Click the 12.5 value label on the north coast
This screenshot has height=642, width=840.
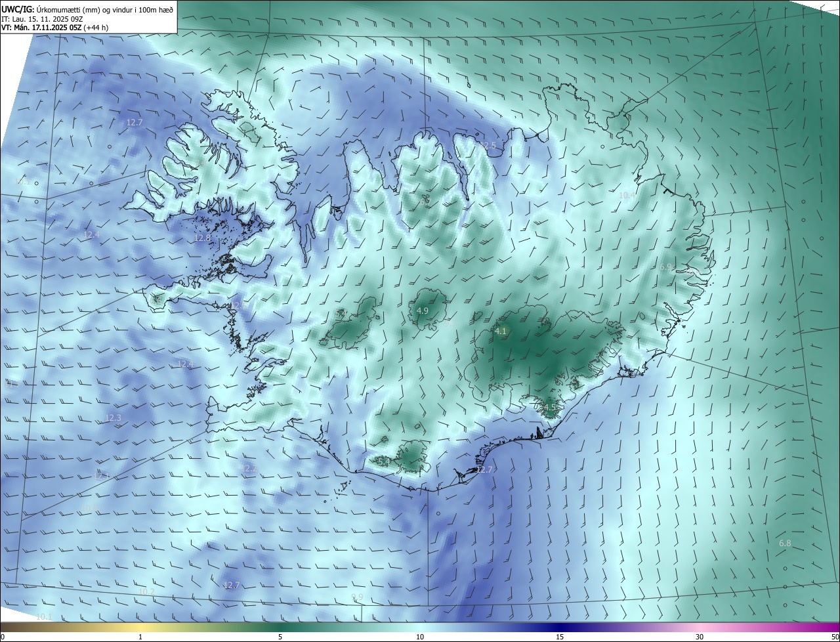(488, 145)
